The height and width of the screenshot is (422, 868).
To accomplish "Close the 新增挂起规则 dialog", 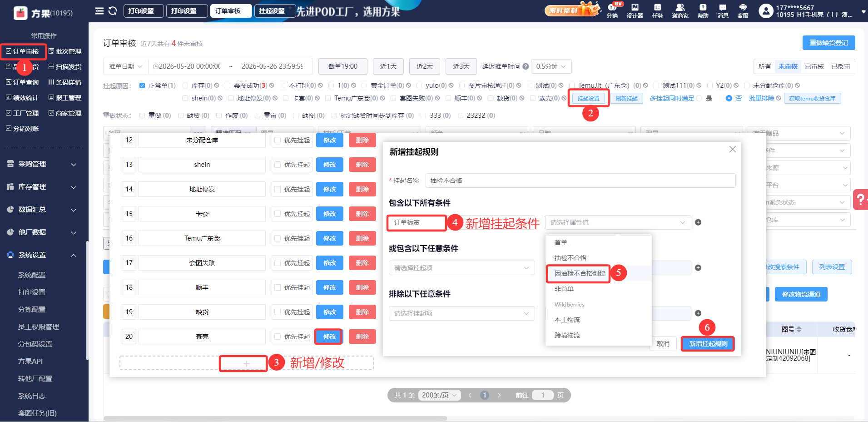I will point(732,149).
